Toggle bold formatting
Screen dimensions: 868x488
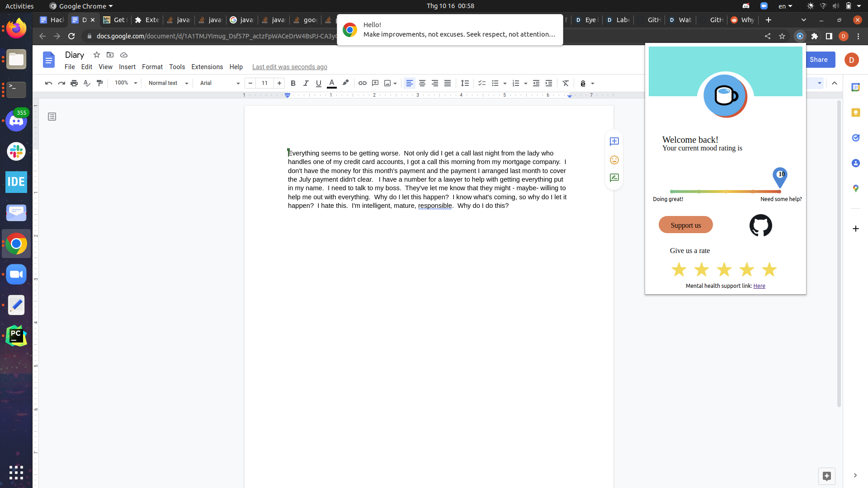coord(293,83)
